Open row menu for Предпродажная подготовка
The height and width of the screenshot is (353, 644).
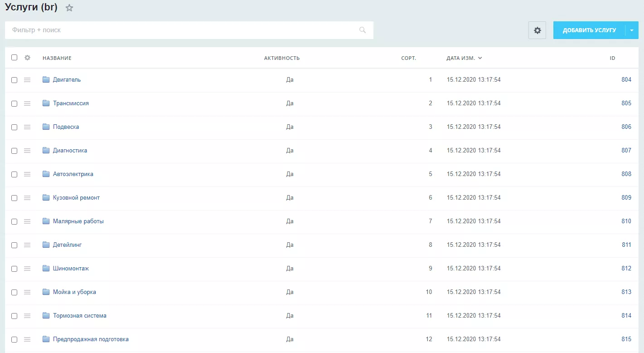point(27,339)
